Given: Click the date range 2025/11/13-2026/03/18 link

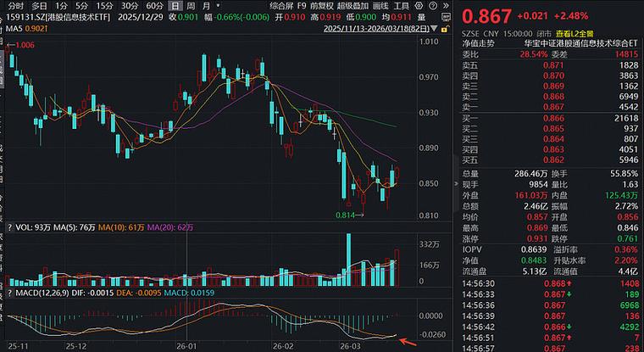Looking at the screenshot, I should (376, 29).
